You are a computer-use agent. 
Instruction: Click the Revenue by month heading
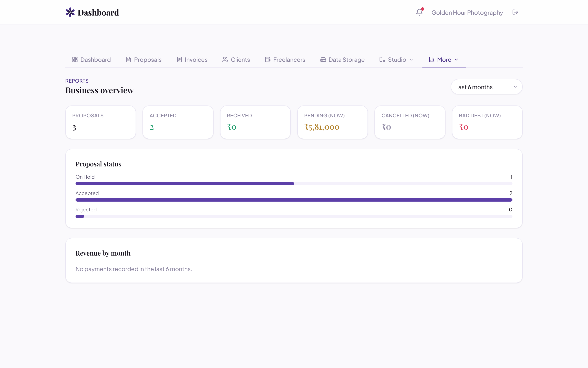[103, 253]
